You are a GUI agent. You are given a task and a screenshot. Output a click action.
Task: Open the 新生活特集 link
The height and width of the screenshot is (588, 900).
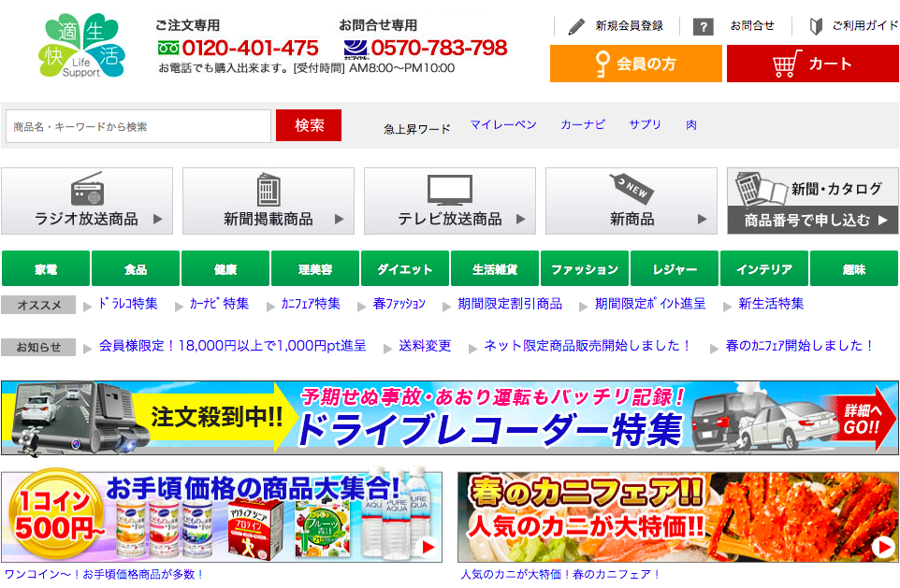[x=771, y=304]
